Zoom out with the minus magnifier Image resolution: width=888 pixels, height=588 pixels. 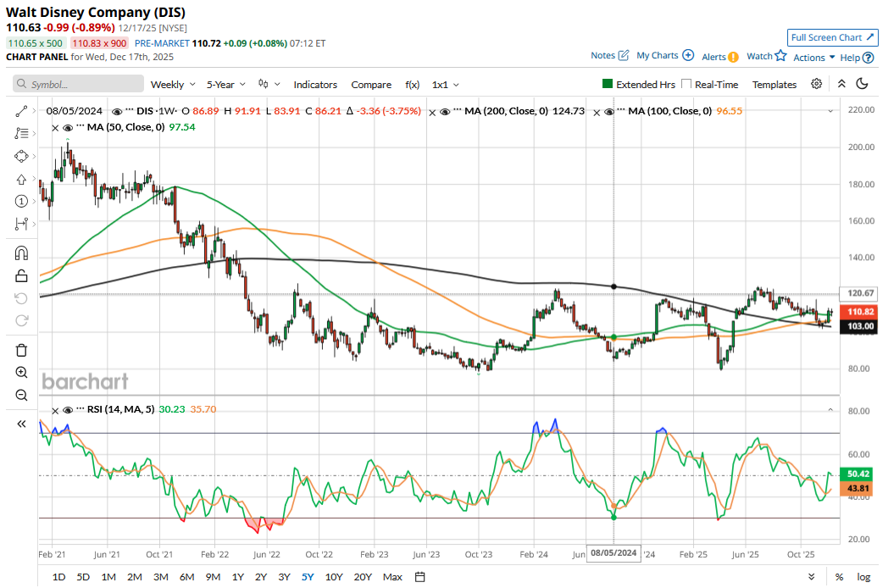point(22,394)
